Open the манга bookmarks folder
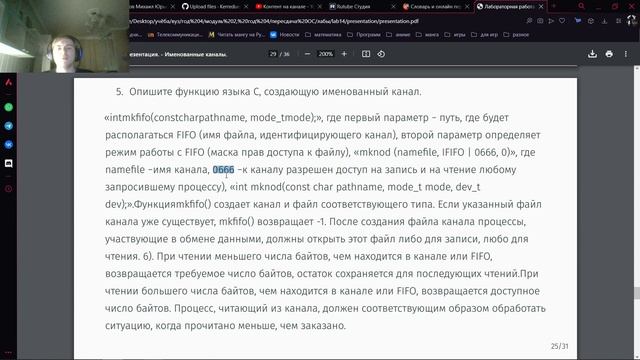The image size is (640, 360). pos(427,35)
